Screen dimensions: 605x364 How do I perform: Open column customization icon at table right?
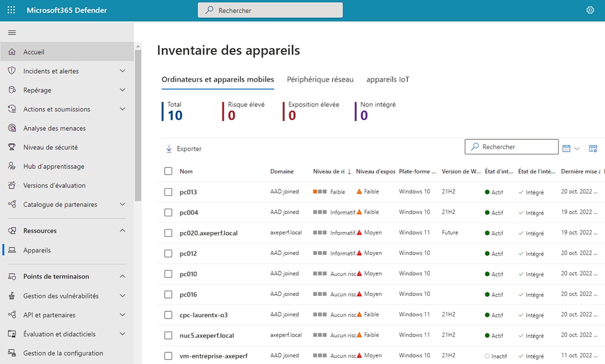click(x=593, y=149)
